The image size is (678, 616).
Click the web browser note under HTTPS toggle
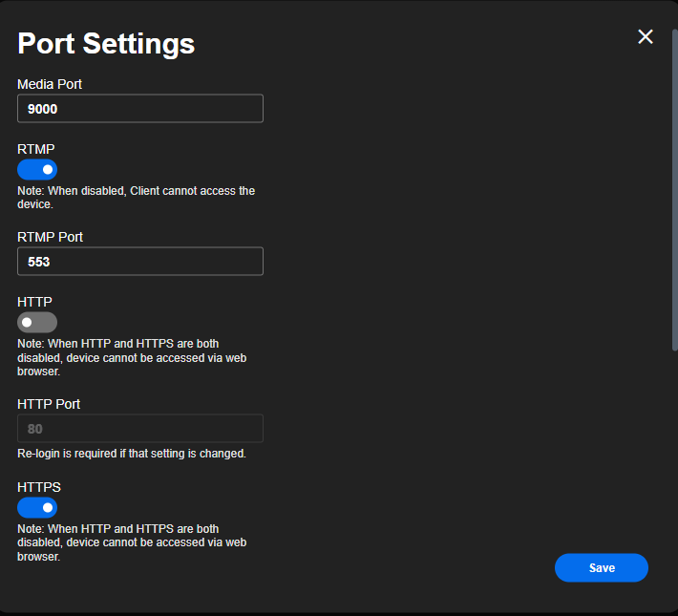point(131,542)
